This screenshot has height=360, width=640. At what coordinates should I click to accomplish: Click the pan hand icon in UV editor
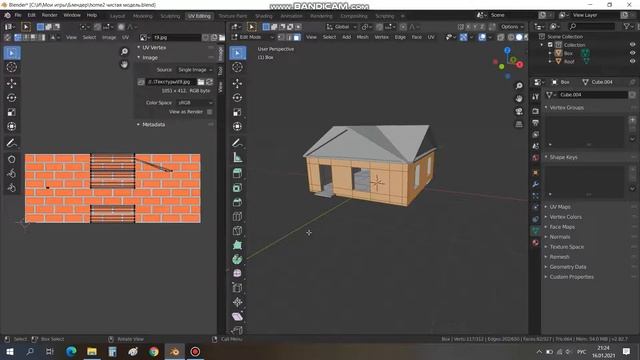coord(124,64)
